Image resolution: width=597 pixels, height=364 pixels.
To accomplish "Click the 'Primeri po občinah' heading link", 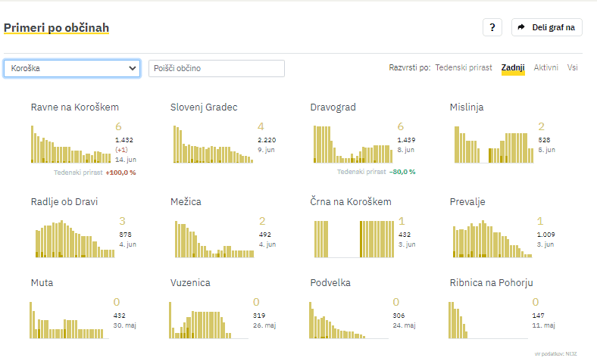I will [56, 28].
